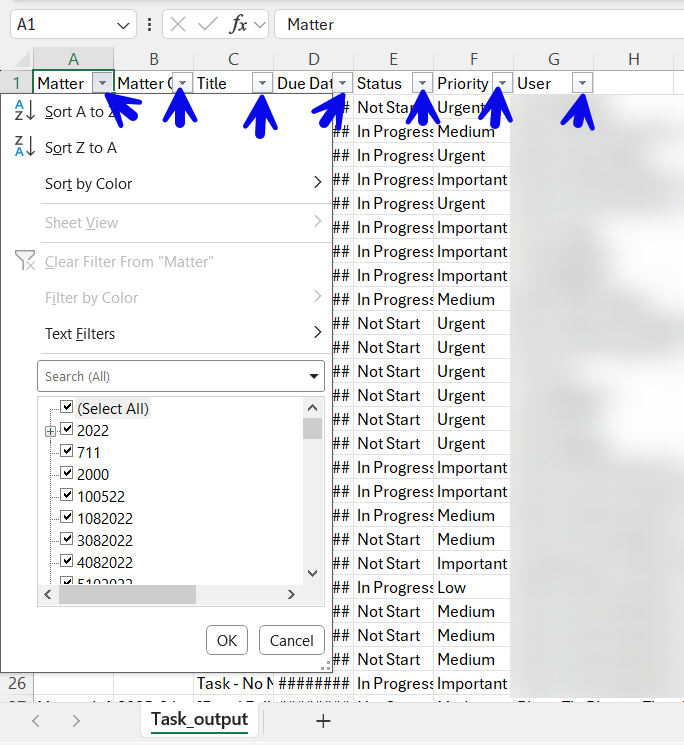
Task: Click filter list scroll down arrow
Action: (313, 573)
